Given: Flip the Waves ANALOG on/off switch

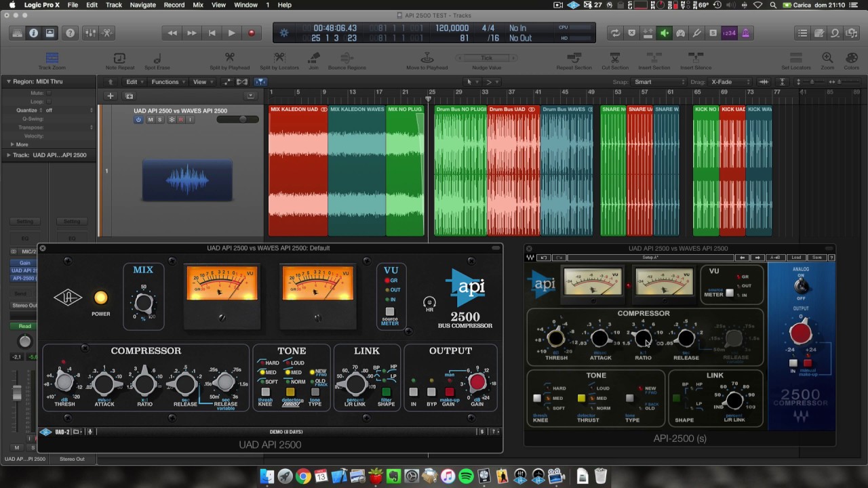Looking at the screenshot, I should tap(801, 285).
